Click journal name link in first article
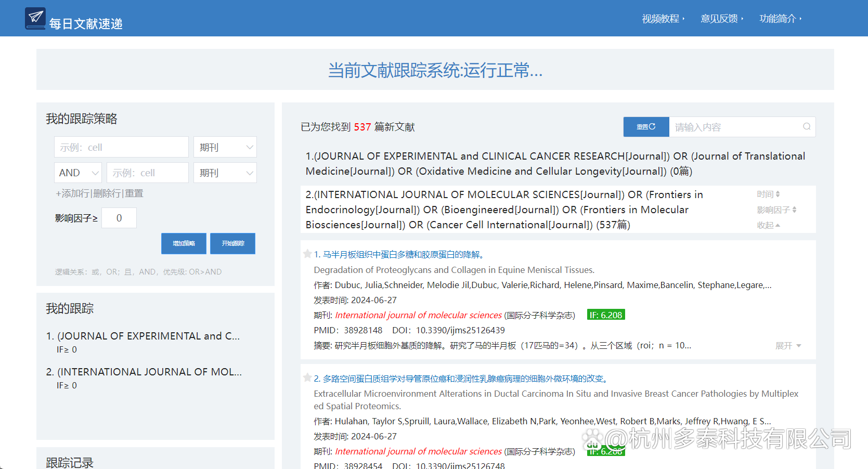 pyautogui.click(x=419, y=315)
